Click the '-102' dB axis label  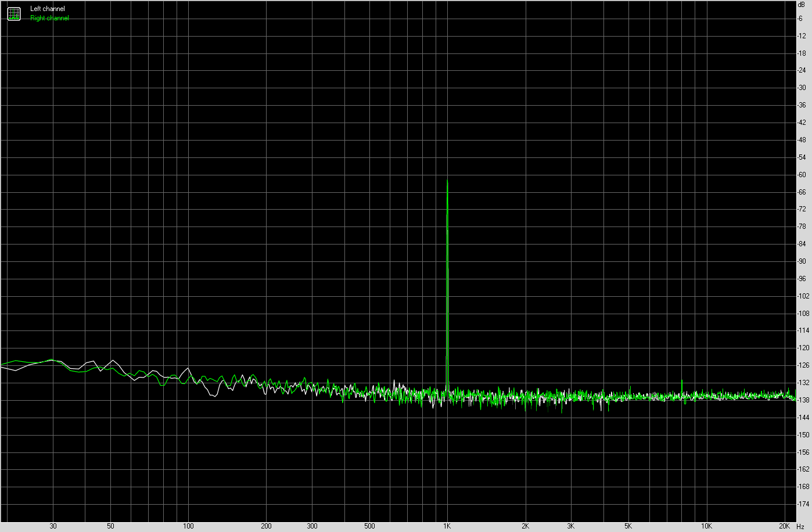(x=803, y=296)
